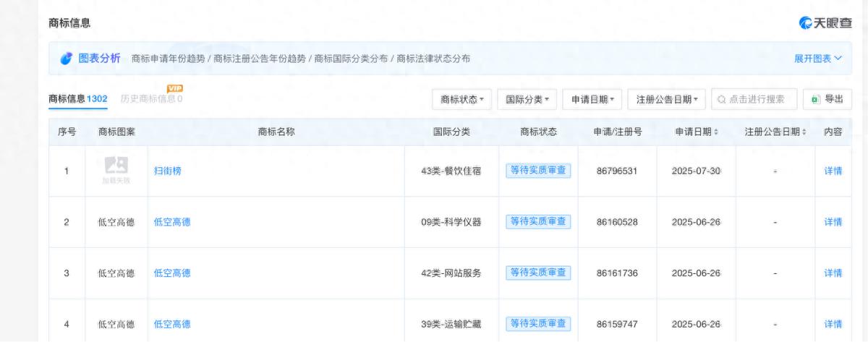Click the 导出 export button
This screenshot has height=342, width=868.
click(827, 99)
